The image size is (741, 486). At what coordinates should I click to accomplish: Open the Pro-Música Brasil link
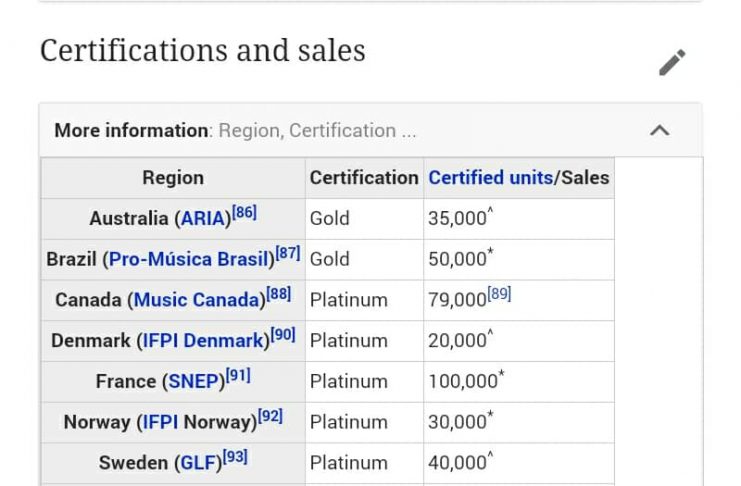pyautogui.click(x=189, y=260)
